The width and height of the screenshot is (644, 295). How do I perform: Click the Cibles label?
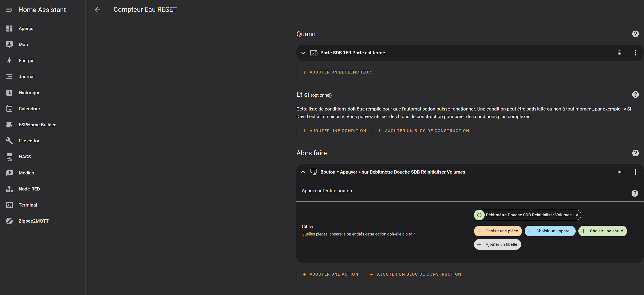pos(308,227)
